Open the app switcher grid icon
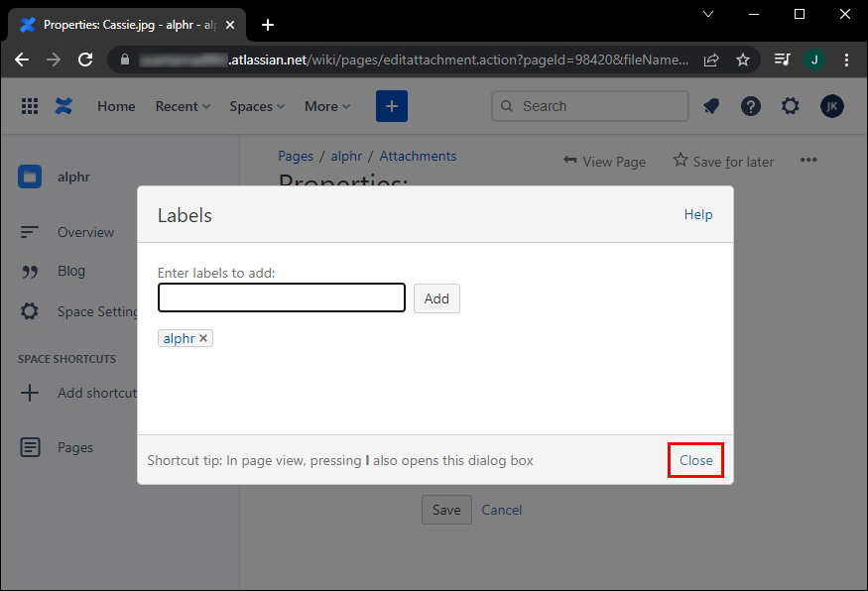Screen dimensions: 868x591 (x=30, y=106)
